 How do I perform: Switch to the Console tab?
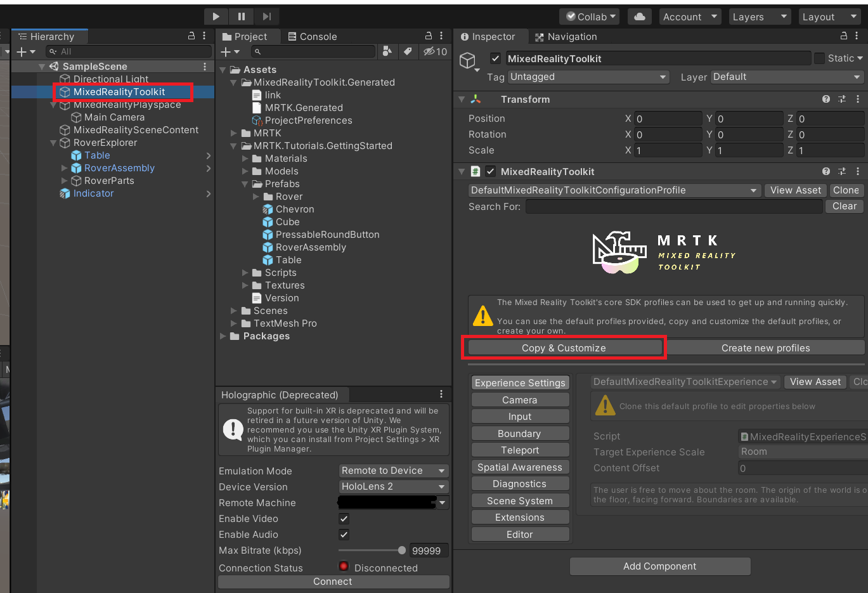pos(313,37)
